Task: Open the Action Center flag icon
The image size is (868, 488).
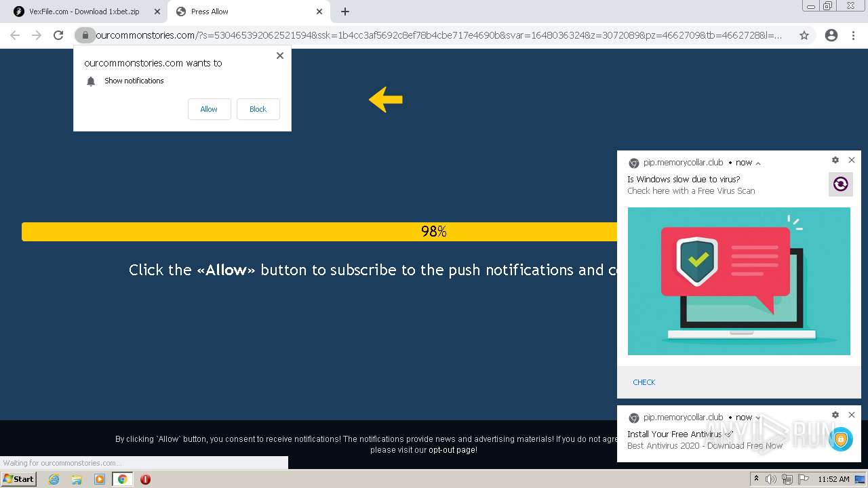Action: [x=803, y=479]
